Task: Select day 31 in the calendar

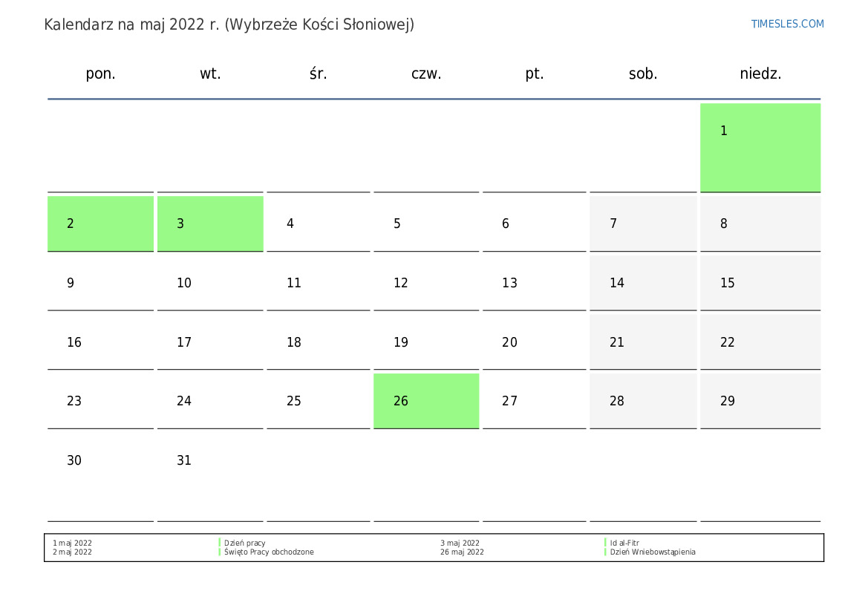Action: 210,477
